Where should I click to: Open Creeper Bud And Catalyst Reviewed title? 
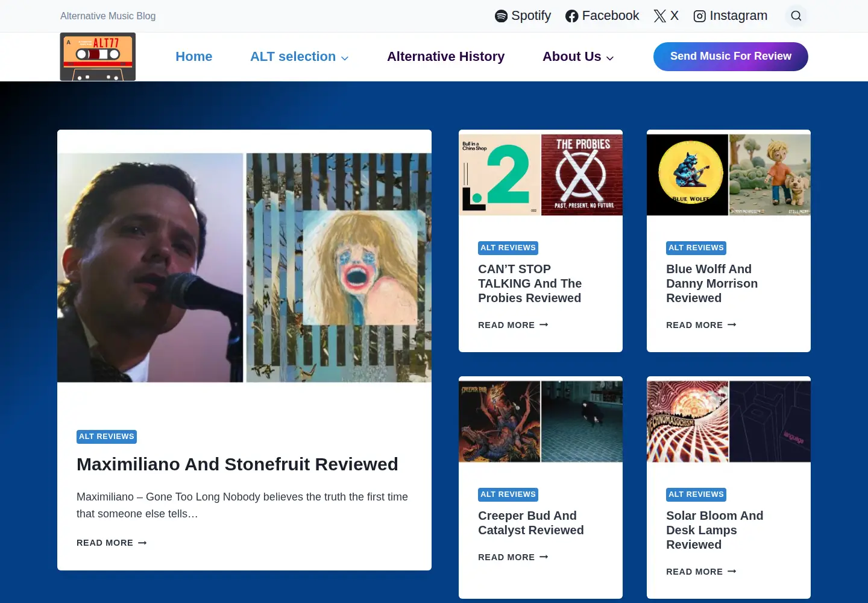pyautogui.click(x=531, y=523)
